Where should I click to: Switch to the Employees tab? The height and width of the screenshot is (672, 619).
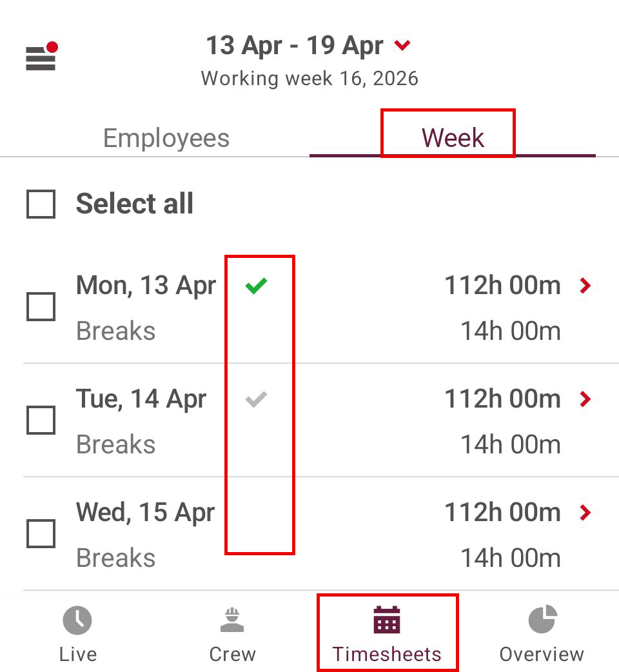click(x=166, y=138)
